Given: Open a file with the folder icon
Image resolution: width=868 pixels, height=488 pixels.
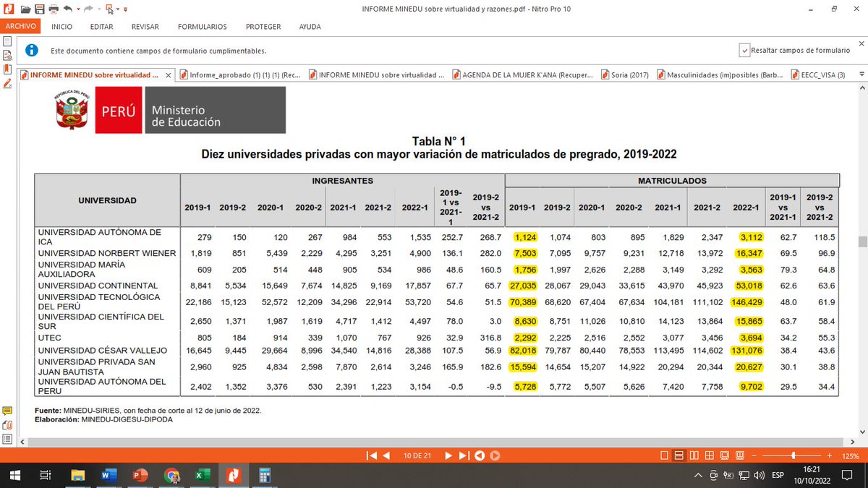Looking at the screenshot, I should tap(25, 9).
